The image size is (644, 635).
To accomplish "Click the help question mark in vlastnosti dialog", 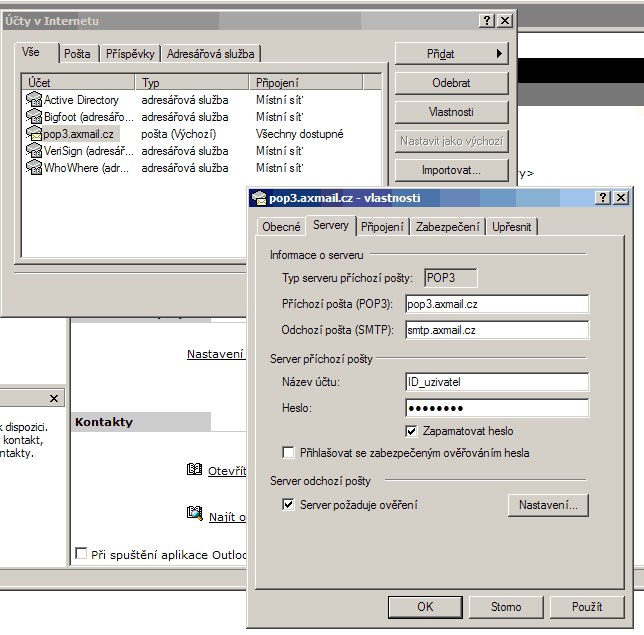I will pos(605,198).
